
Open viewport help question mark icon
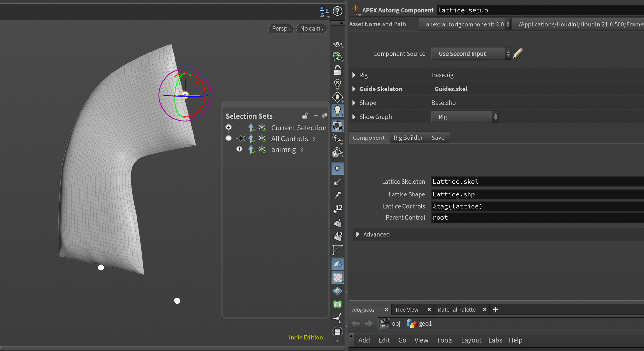337,12
